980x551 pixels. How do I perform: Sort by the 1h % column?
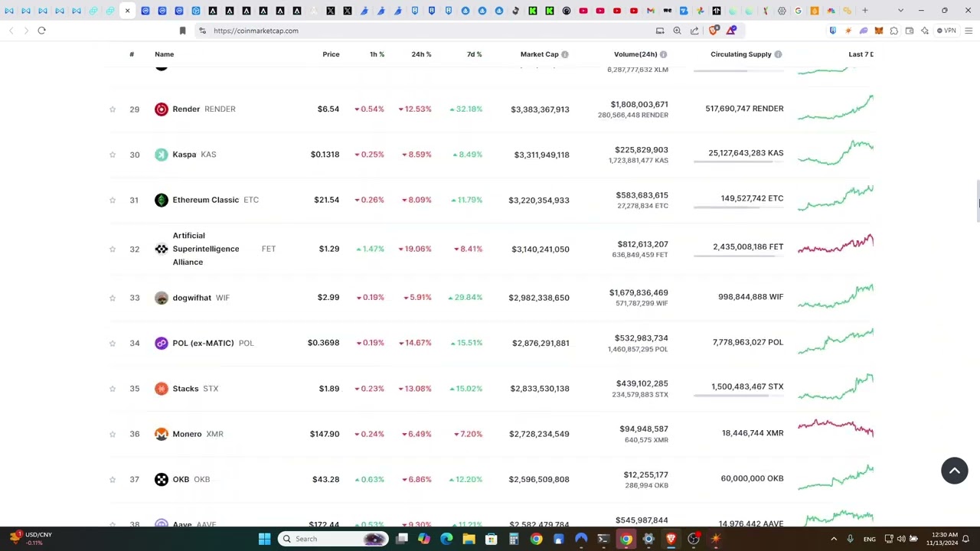tap(377, 54)
